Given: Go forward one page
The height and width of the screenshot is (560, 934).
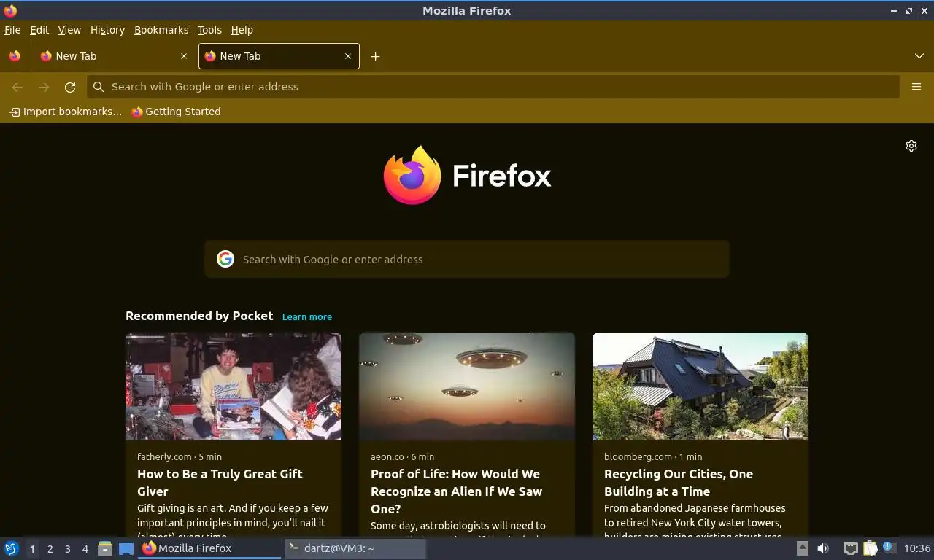Looking at the screenshot, I should pyautogui.click(x=44, y=87).
